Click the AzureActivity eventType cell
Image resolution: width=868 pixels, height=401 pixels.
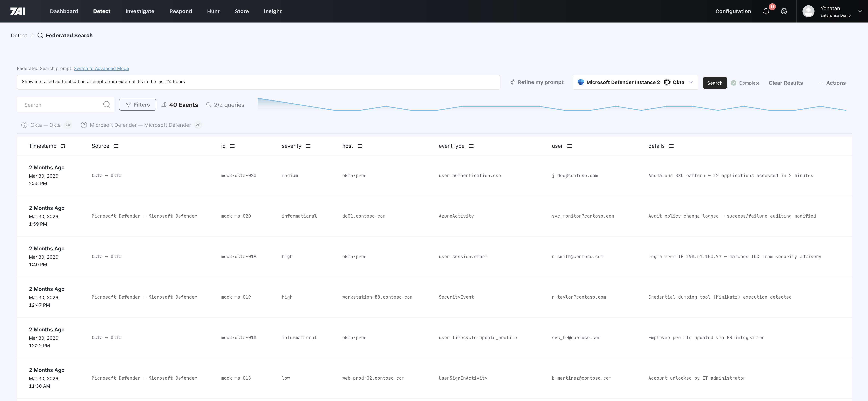tap(456, 216)
